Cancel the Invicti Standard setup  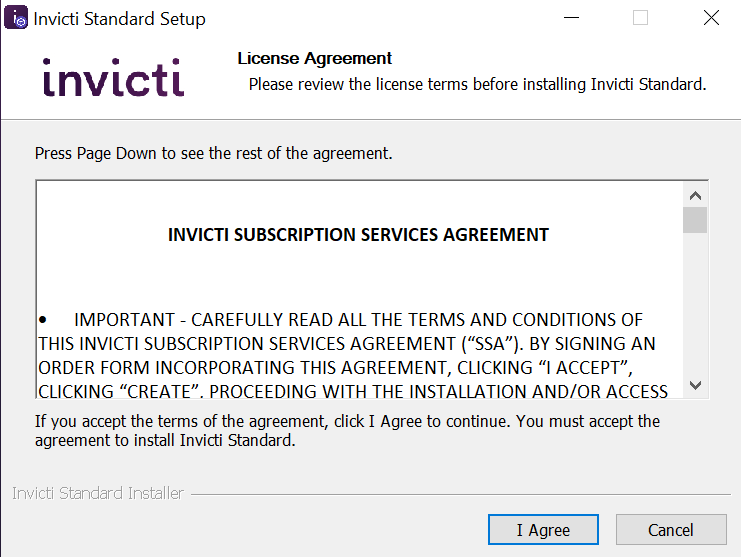point(671,530)
